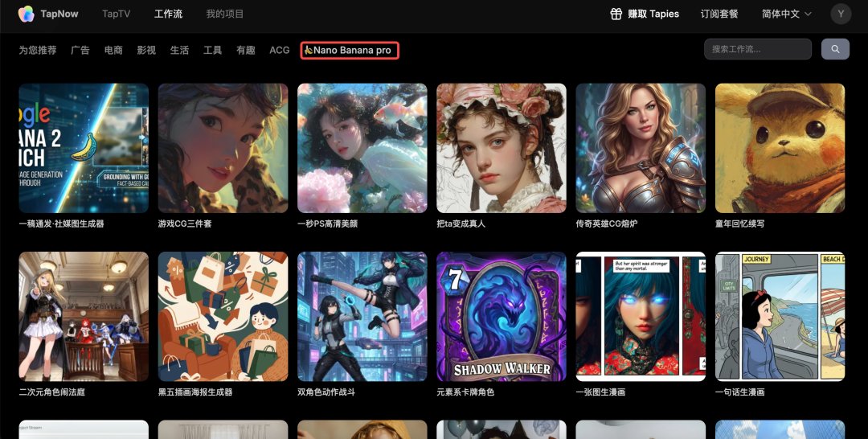Click the gift icon beside 赚取 Tapies
The width and height of the screenshot is (868, 439).
616,14
